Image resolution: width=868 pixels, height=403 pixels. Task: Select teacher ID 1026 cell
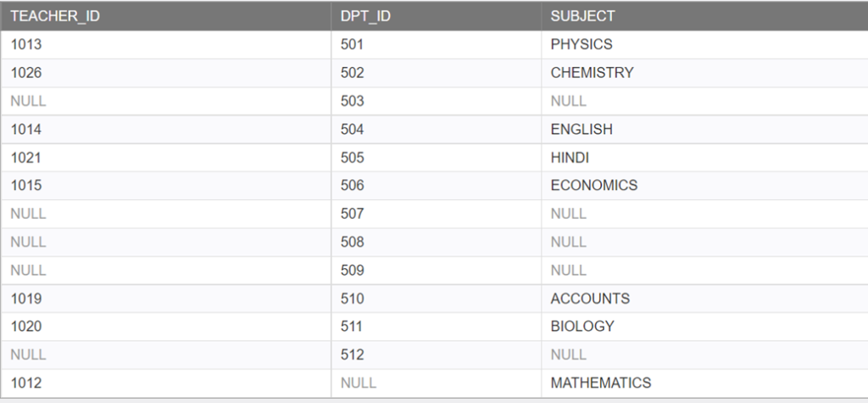tap(166, 73)
